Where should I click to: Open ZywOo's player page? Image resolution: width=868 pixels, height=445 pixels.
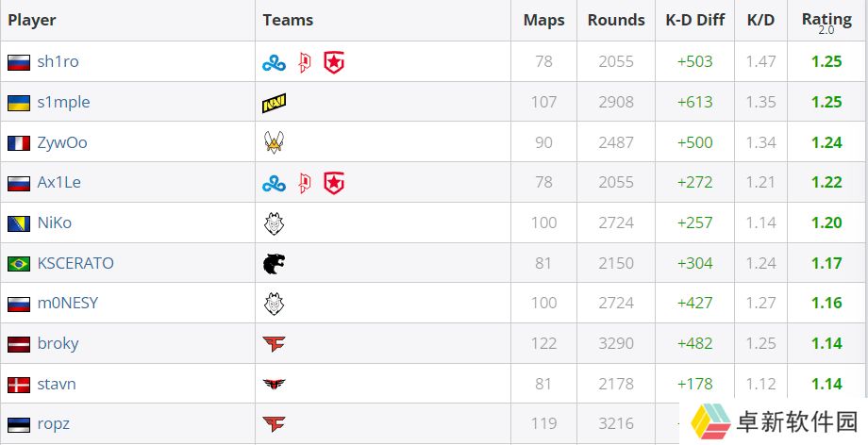pos(62,142)
